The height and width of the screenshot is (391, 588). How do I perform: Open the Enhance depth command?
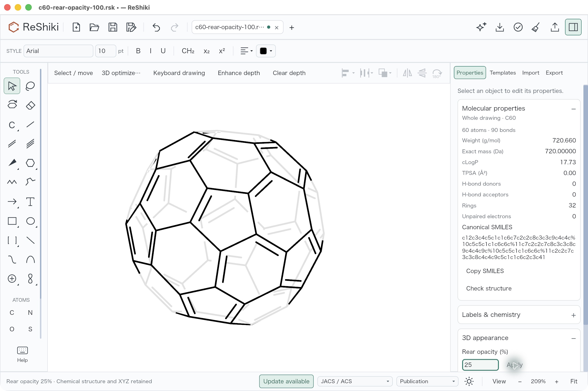click(x=239, y=73)
